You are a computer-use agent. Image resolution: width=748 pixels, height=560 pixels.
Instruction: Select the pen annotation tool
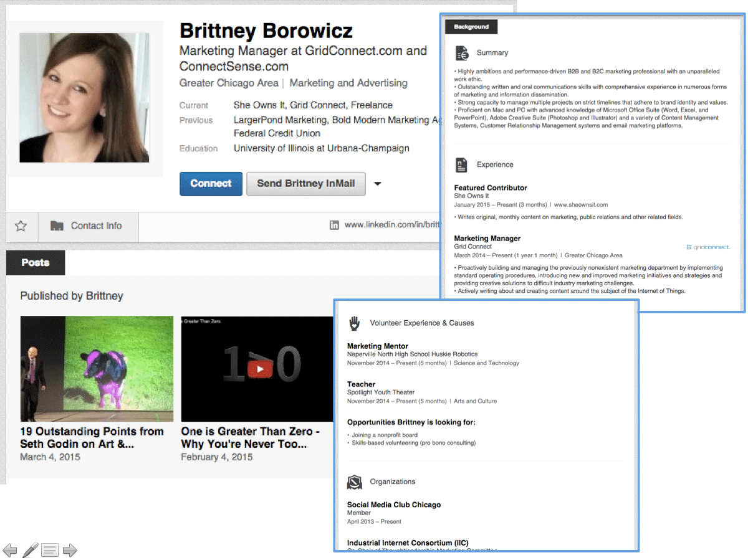(31, 550)
